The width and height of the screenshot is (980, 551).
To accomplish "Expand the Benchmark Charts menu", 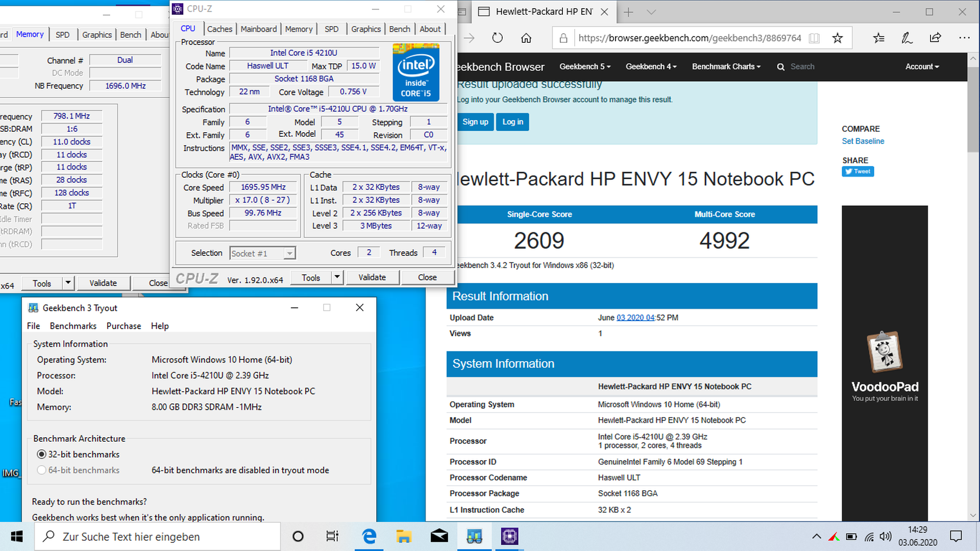I will (x=726, y=67).
